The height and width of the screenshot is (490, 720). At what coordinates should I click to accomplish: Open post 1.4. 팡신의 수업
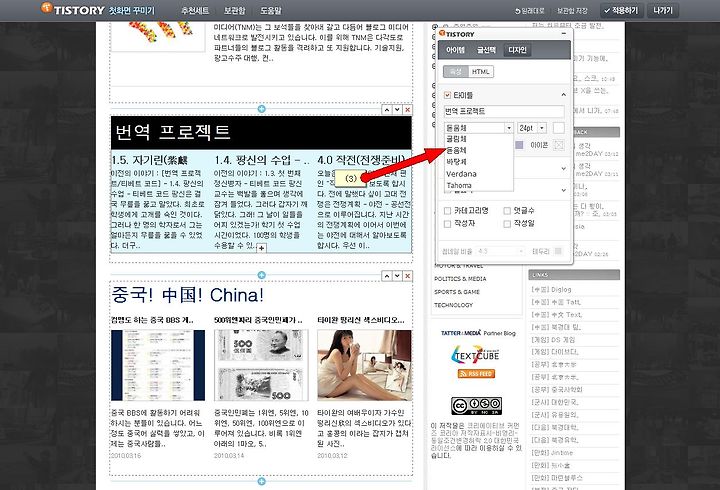coord(261,160)
